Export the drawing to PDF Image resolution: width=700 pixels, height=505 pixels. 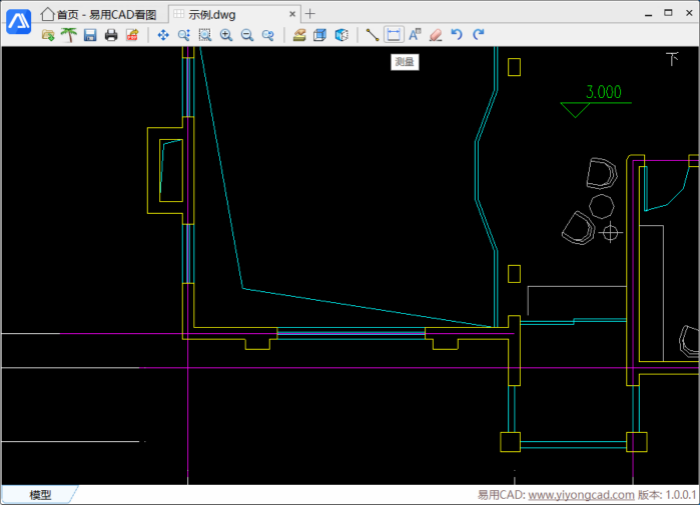[132, 35]
